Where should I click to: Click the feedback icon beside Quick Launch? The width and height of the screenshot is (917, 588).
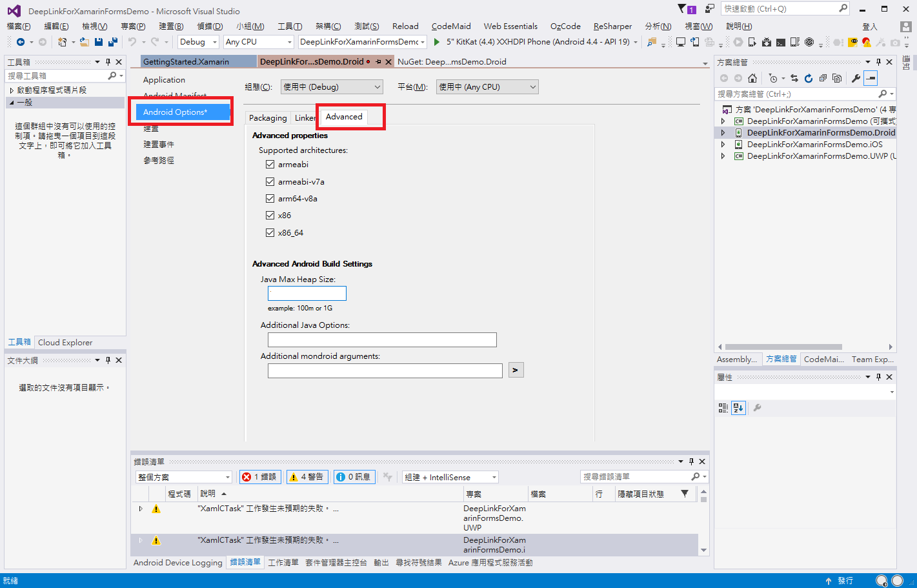tap(710, 9)
